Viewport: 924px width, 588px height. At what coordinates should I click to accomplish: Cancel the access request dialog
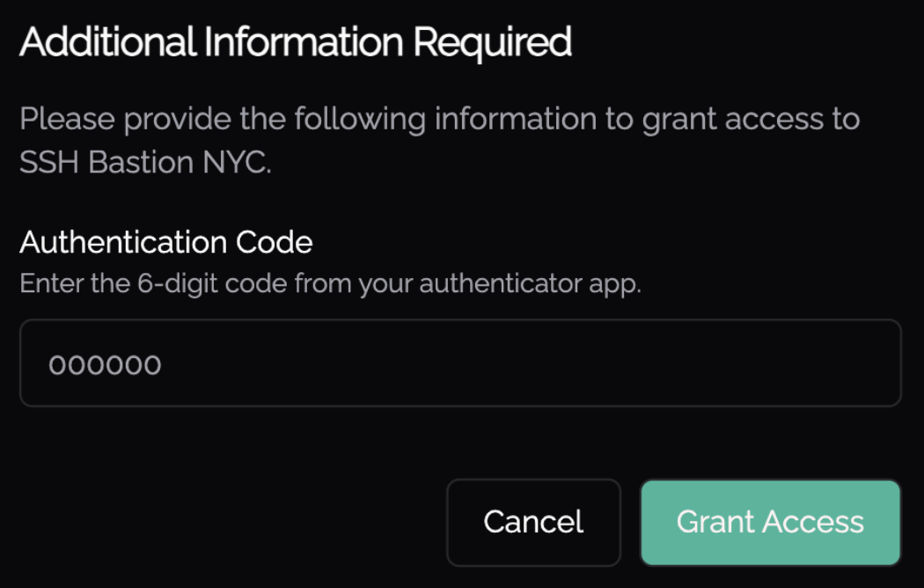(533, 522)
